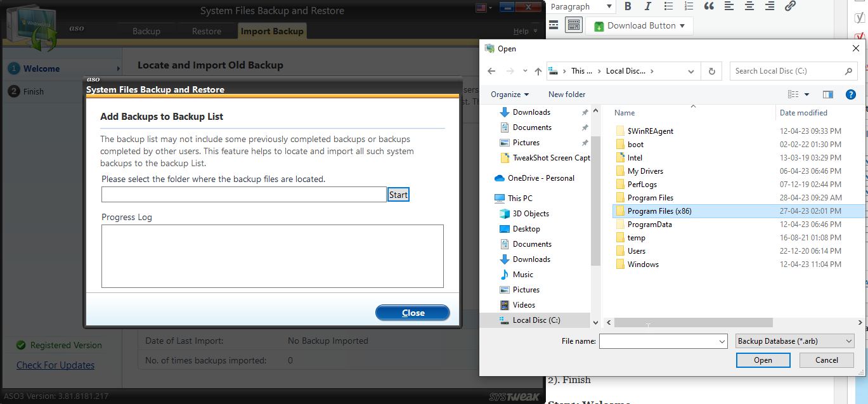
Task: Switch to the Restore tab
Action: [207, 31]
